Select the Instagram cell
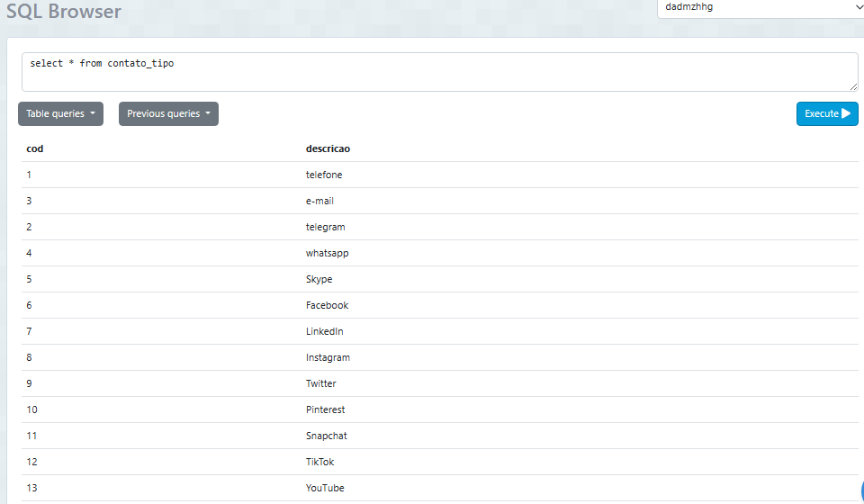This screenshot has width=864, height=504. point(328,357)
